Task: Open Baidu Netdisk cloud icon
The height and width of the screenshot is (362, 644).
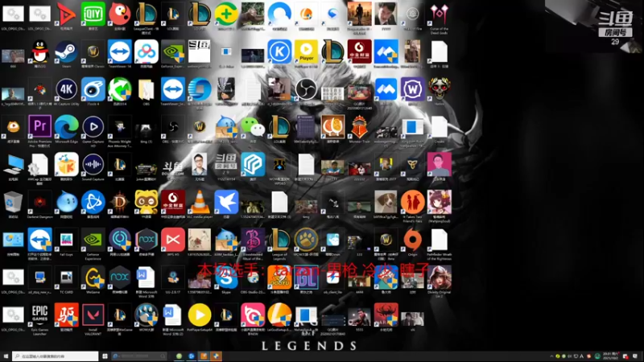Action: [147, 51]
